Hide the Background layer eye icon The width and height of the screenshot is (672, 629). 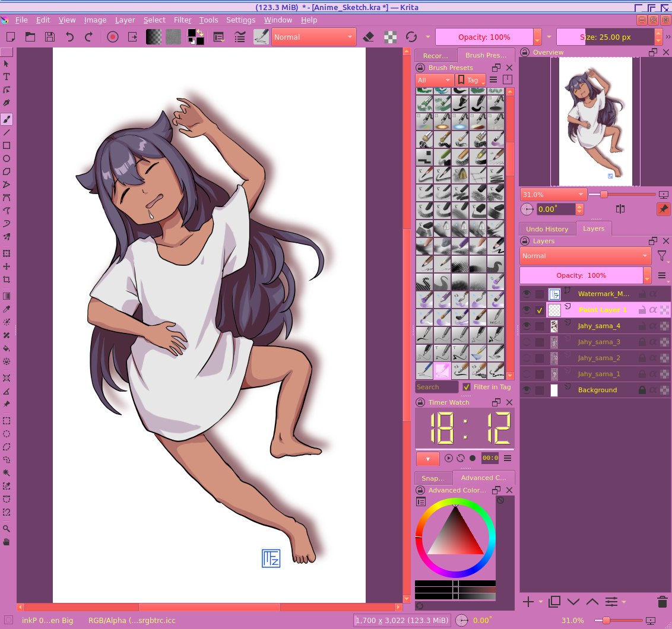tap(526, 390)
